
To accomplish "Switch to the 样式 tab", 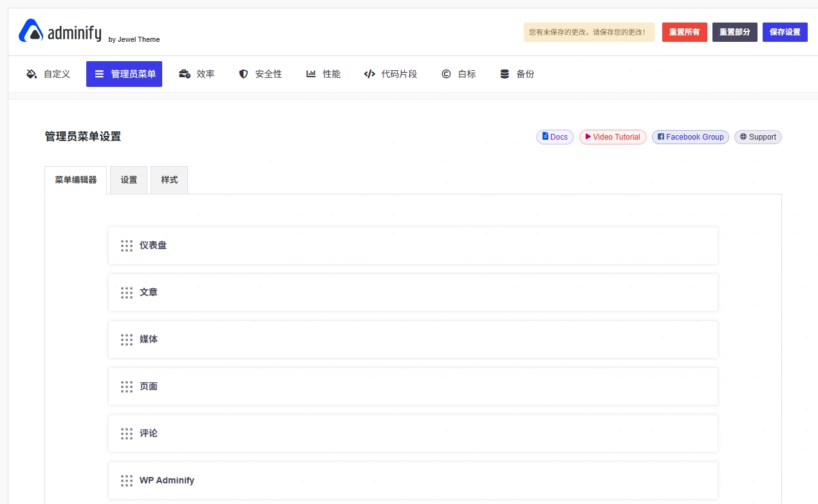I will 169,180.
